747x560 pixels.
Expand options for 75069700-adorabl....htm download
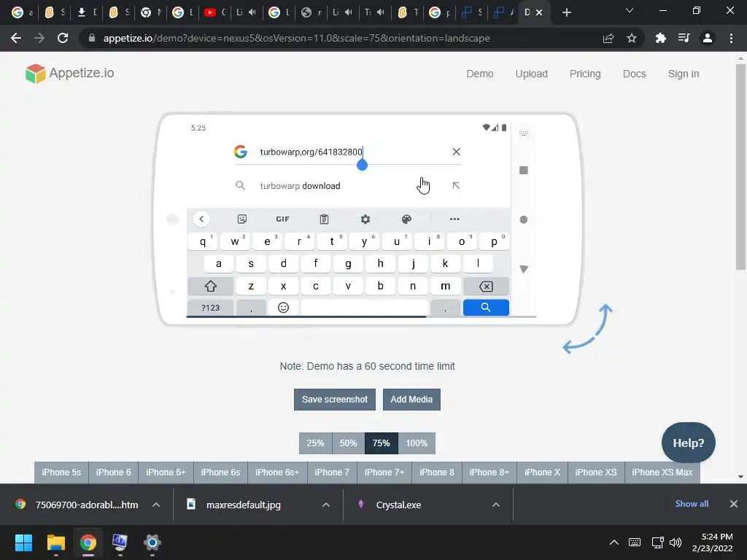(156, 505)
